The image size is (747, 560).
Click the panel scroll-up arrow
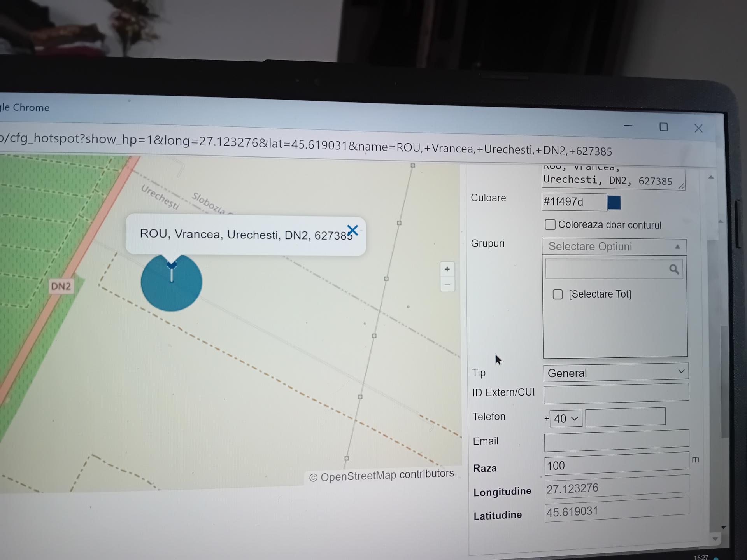tap(711, 177)
